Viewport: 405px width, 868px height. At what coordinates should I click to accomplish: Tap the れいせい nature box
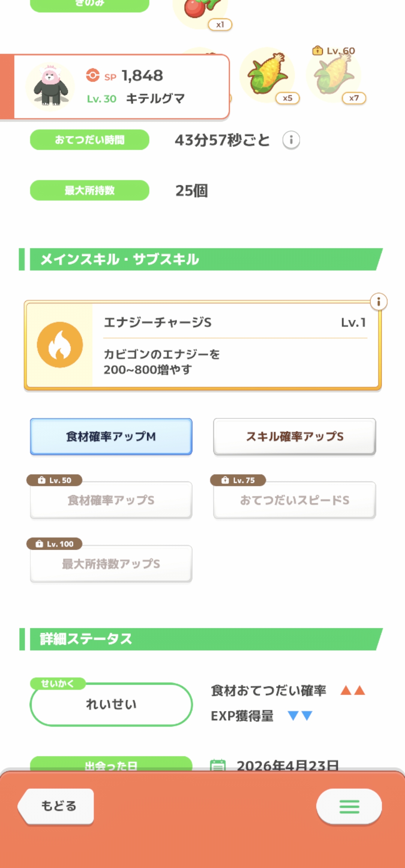point(111,705)
